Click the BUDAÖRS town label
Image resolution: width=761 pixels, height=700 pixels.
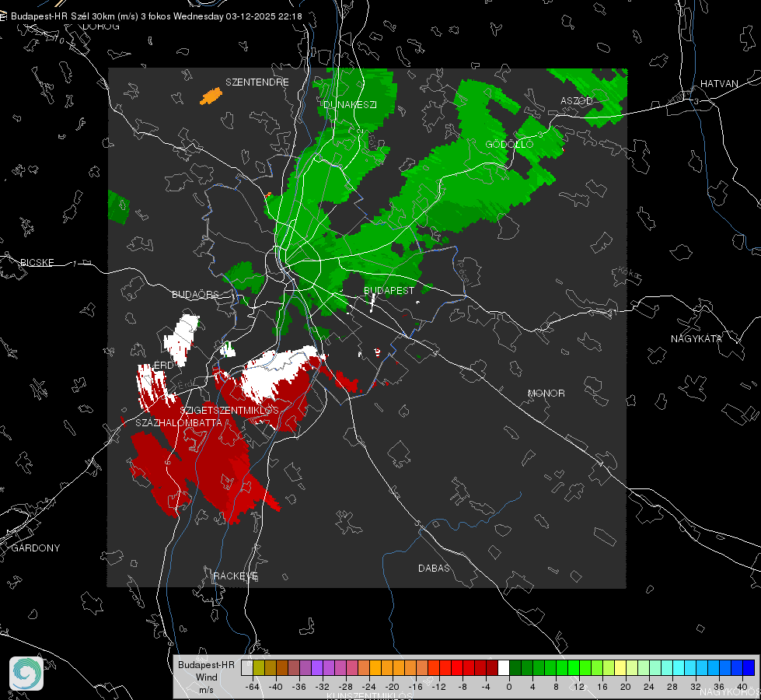[x=196, y=294]
